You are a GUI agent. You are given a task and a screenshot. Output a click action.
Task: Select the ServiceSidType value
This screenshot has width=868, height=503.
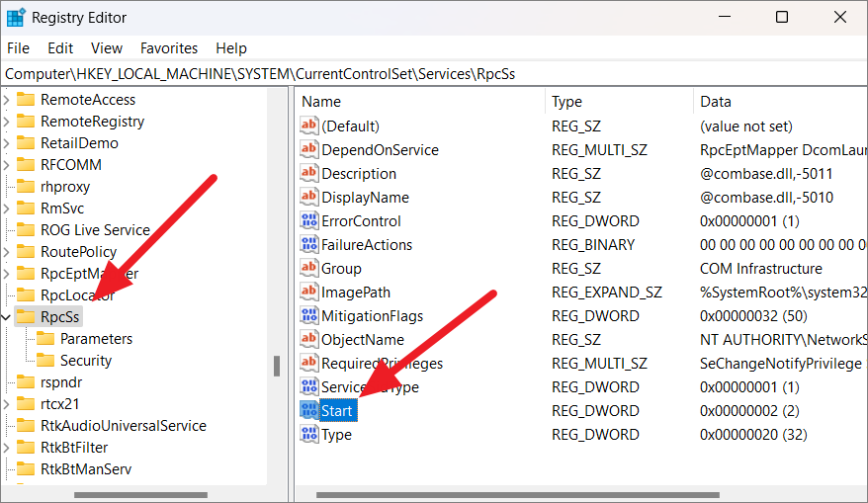(x=370, y=387)
